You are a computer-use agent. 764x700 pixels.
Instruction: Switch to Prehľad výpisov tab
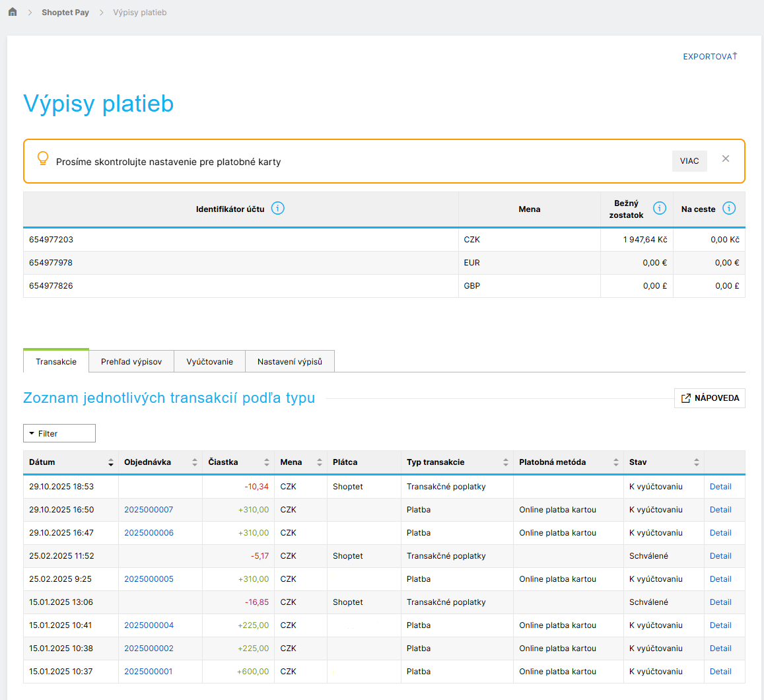tap(131, 362)
